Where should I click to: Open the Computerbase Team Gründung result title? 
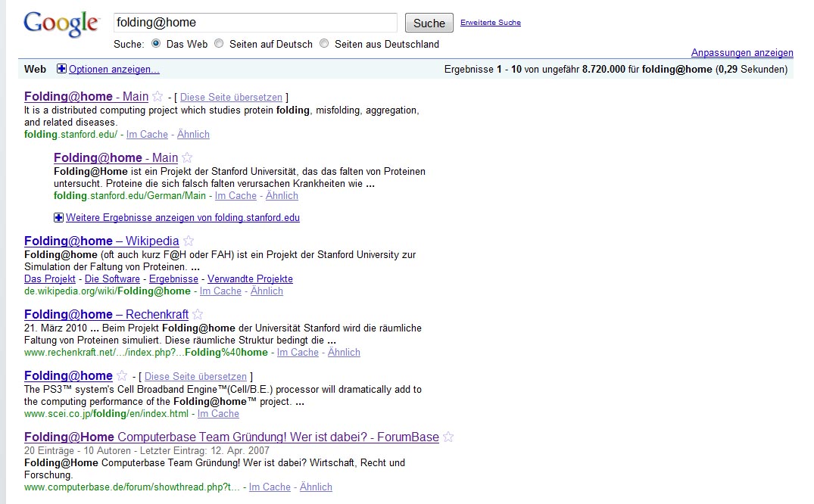(232, 437)
